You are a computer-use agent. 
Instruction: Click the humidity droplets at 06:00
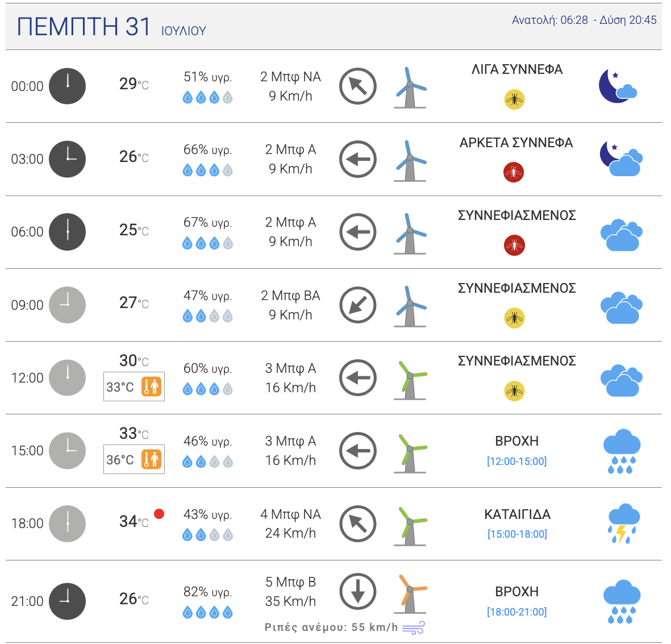click(207, 243)
